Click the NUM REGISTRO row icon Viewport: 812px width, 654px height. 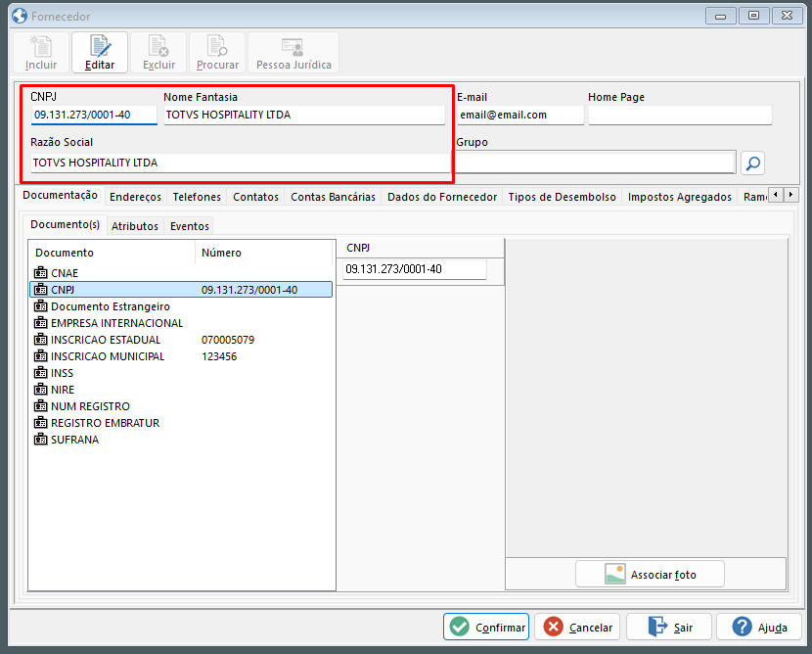40,405
